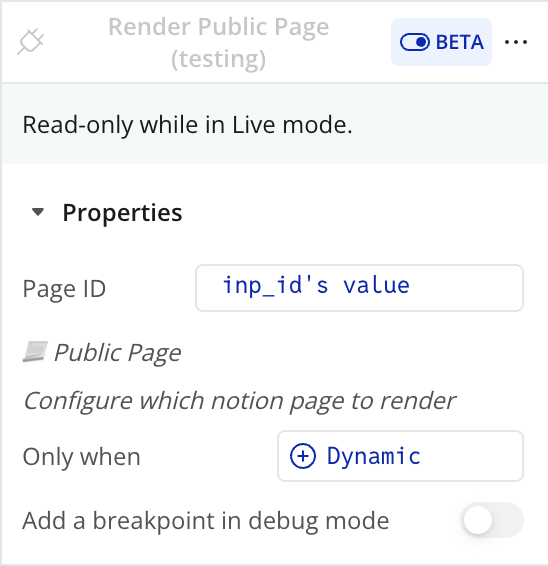Click the Only when label
Viewport: 548px width, 566px height.
(82, 457)
